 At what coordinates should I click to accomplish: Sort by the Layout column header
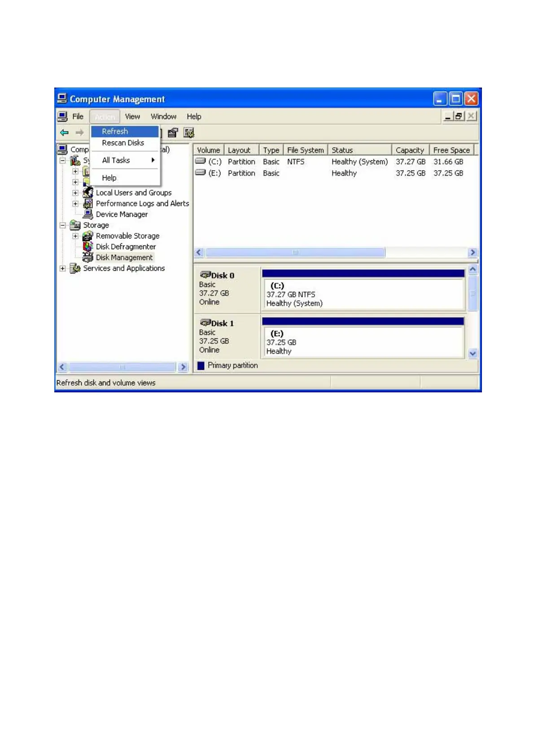(241, 150)
